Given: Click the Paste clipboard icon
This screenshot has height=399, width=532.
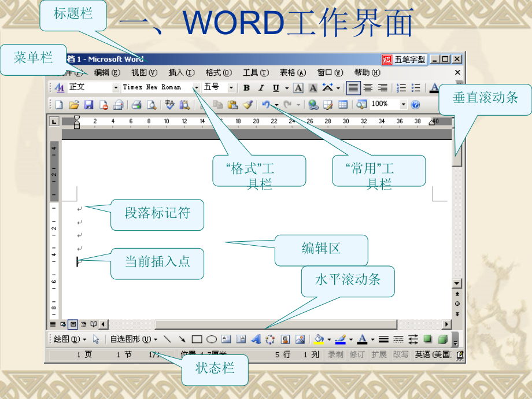Looking at the screenshot, I should 232,105.
